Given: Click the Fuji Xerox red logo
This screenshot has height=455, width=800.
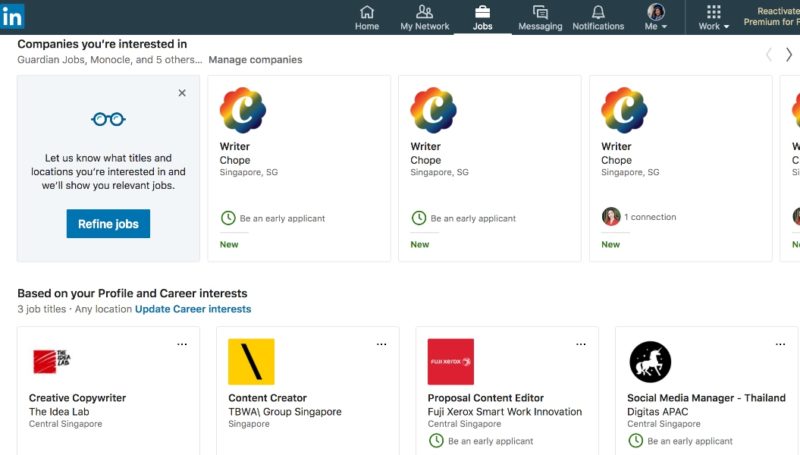Looking at the screenshot, I should pos(450,361).
